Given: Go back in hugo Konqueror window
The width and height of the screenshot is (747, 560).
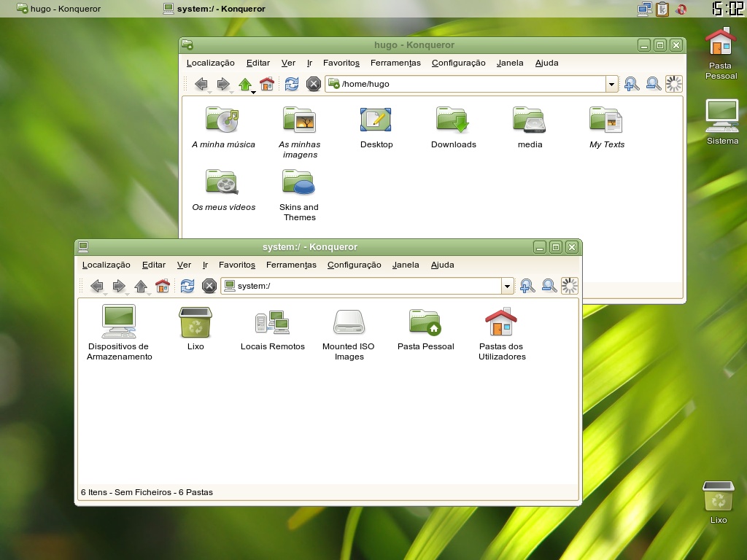Looking at the screenshot, I should pyautogui.click(x=201, y=85).
